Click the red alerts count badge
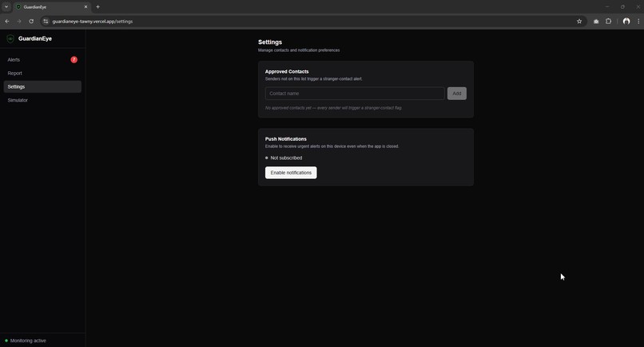Viewport: 644px width, 347px height. point(74,60)
